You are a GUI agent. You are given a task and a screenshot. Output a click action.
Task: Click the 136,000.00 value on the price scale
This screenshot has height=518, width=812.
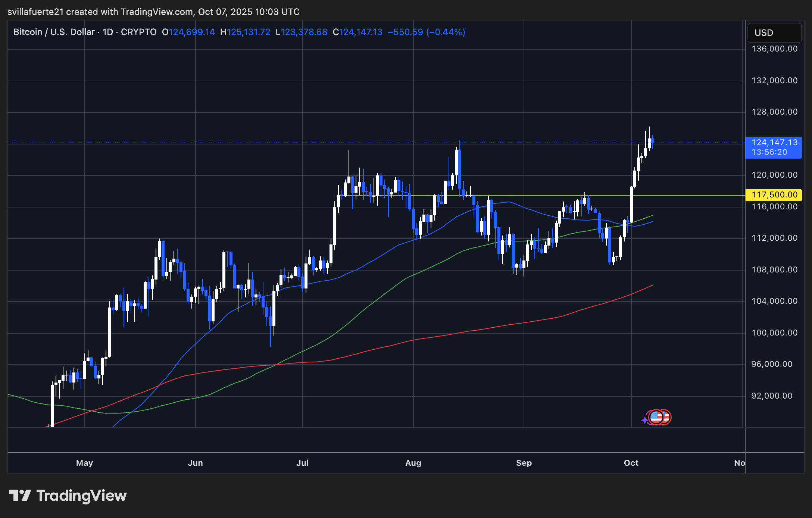774,47
